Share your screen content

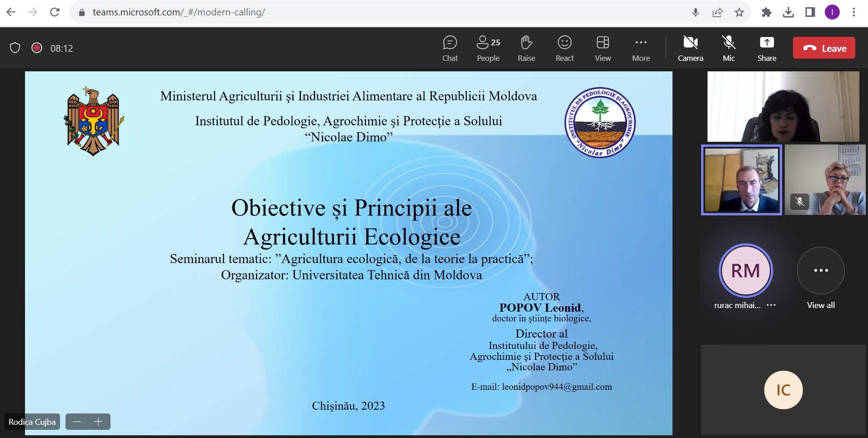tap(767, 48)
